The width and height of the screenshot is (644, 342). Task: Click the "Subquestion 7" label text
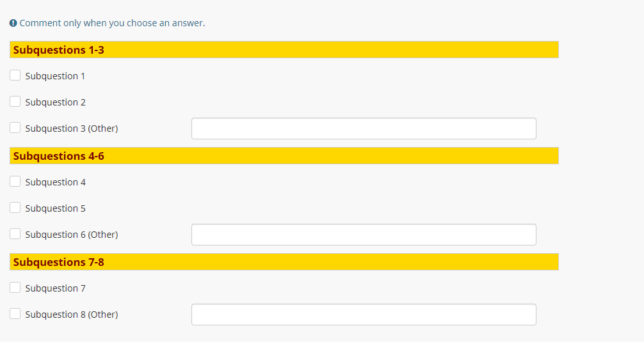point(55,288)
